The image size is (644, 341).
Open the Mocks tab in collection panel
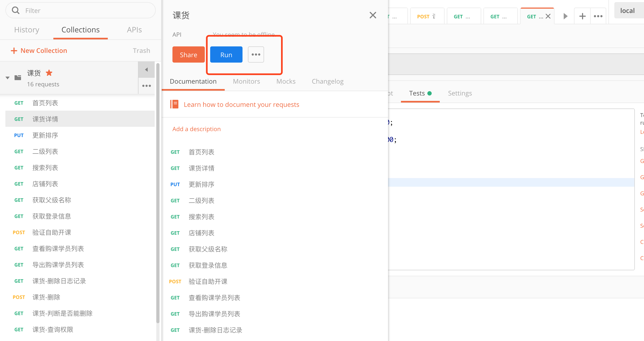pyautogui.click(x=285, y=81)
